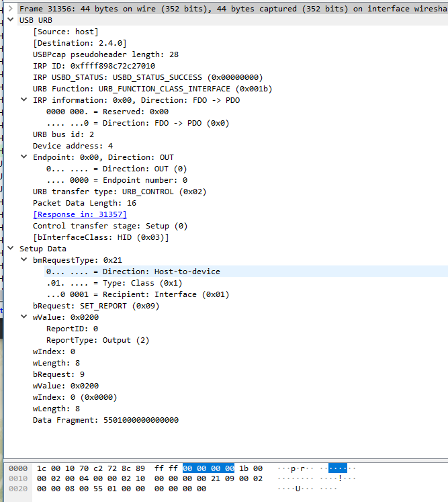448x502 pixels.
Task: Select bRequest: SET_REPORT (0x09) row
Action: tap(96, 306)
